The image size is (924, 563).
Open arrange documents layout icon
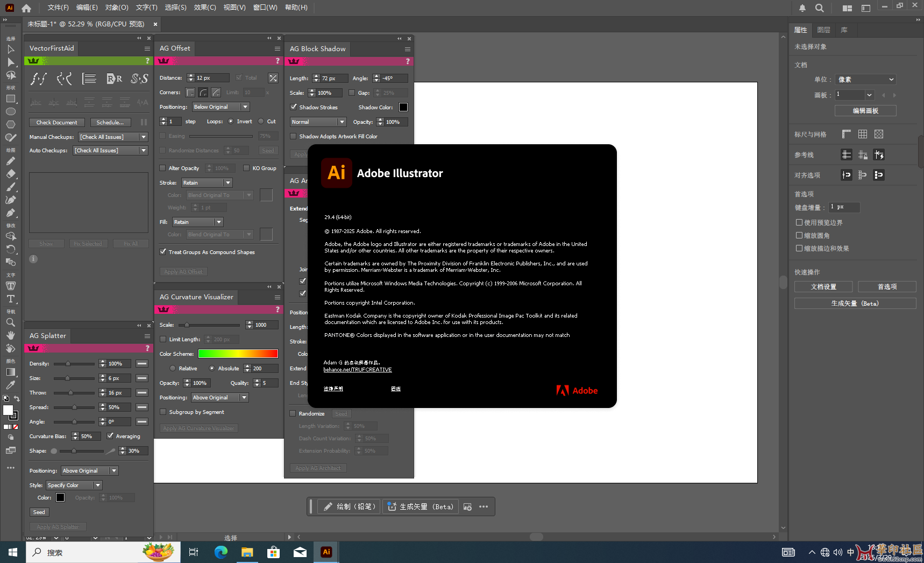coord(848,8)
